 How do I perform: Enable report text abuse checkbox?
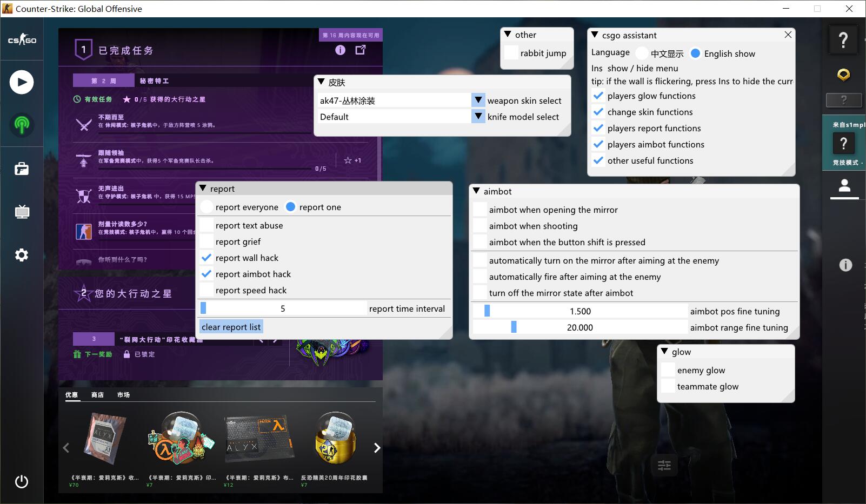pyautogui.click(x=206, y=225)
